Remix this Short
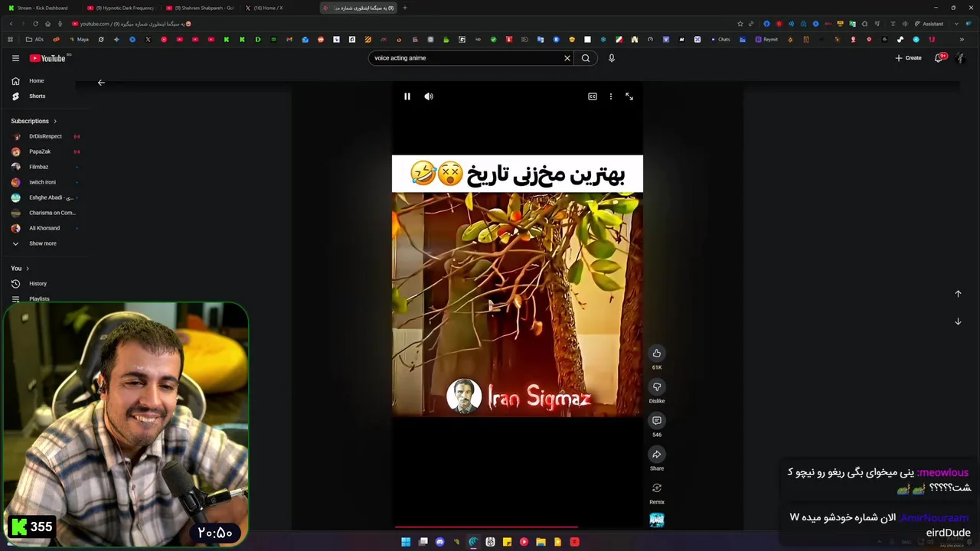This screenshot has width=980, height=551. [656, 487]
